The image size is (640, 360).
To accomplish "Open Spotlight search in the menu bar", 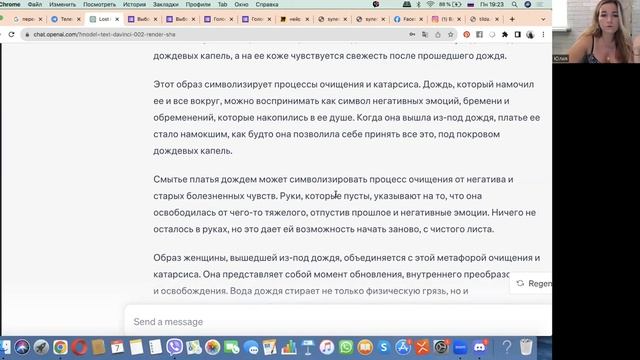I will (514, 4).
